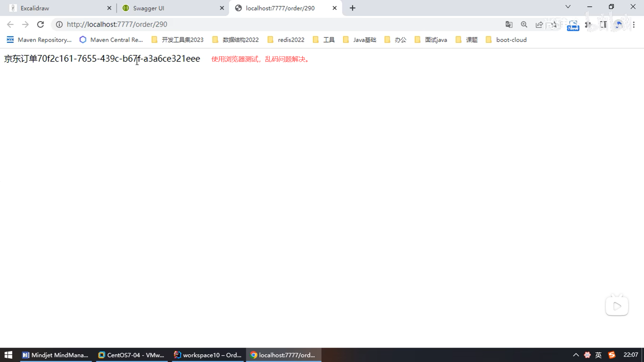Open a new browser tab
Screen dimensions: 644x362
352,8
